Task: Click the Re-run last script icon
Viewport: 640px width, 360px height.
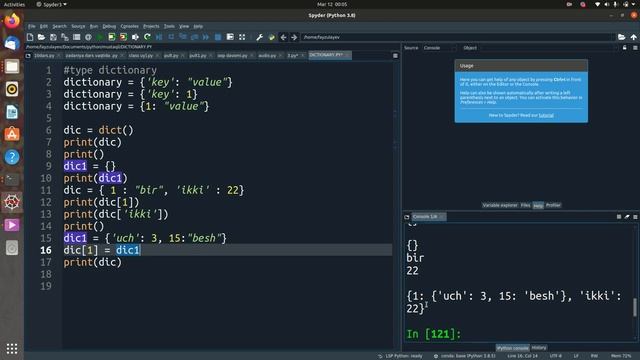Action: [x=147, y=37]
